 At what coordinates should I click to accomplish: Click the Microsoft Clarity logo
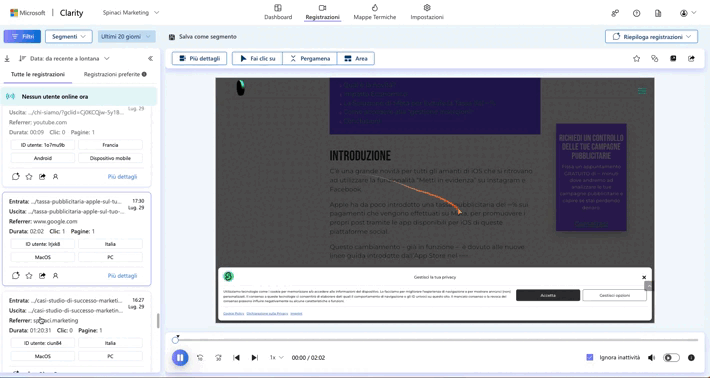(x=47, y=13)
